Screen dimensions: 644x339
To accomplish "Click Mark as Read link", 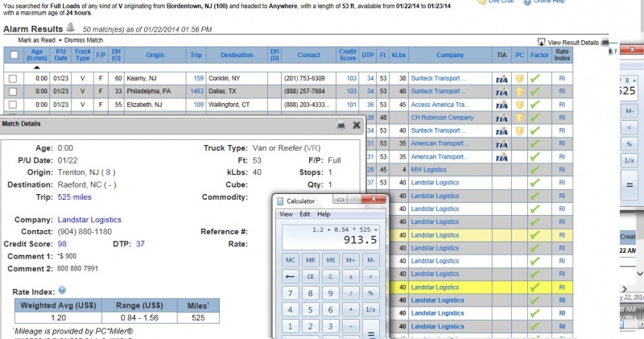I will [36, 40].
